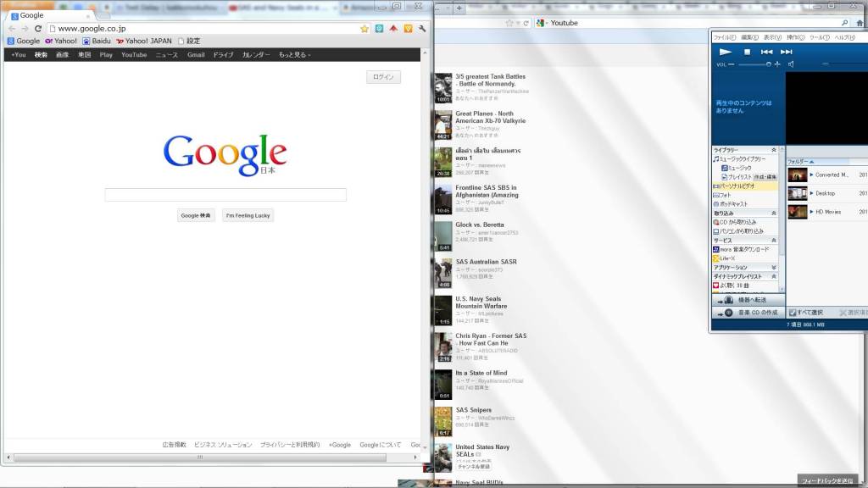Click the Google search input field
Screen dimensions: 868x488
point(225,195)
